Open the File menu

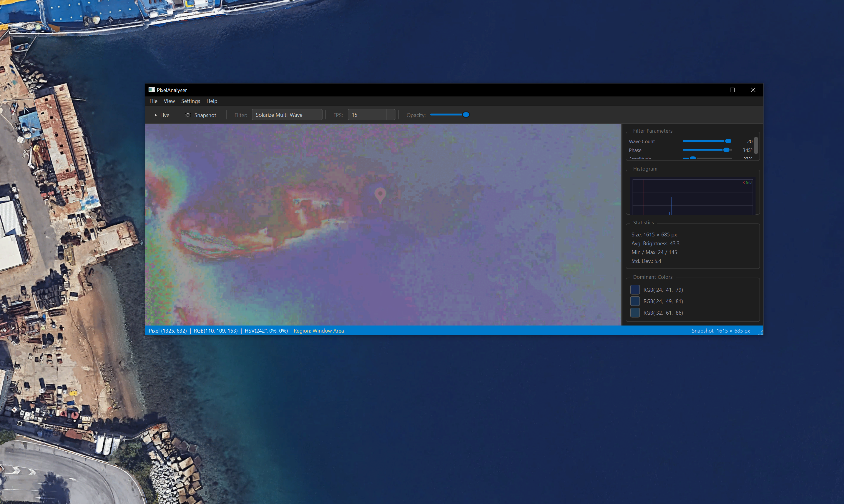[153, 101]
